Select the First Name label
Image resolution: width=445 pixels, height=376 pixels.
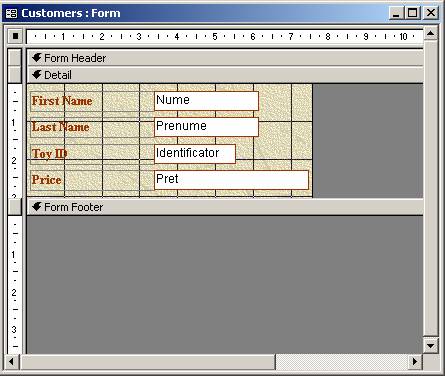[62, 101]
